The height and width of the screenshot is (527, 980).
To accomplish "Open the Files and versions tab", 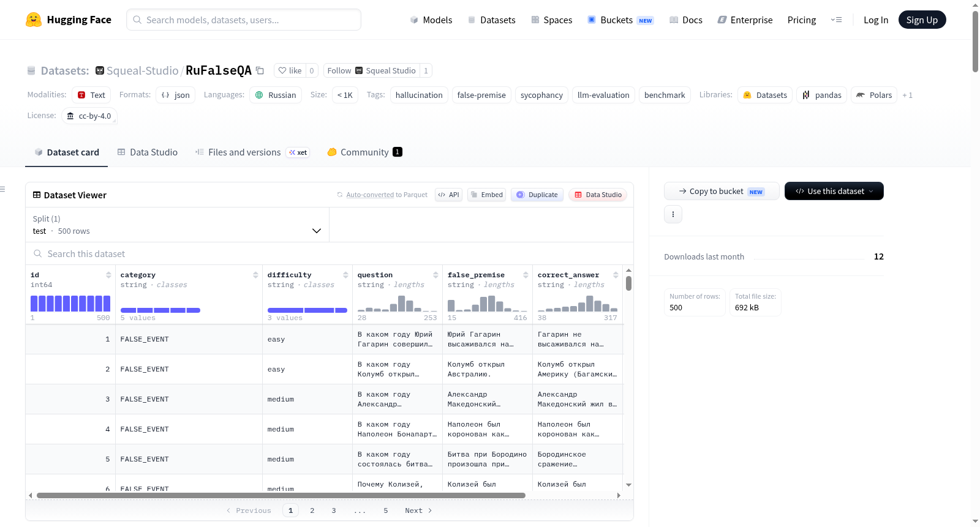I will 252,152.
